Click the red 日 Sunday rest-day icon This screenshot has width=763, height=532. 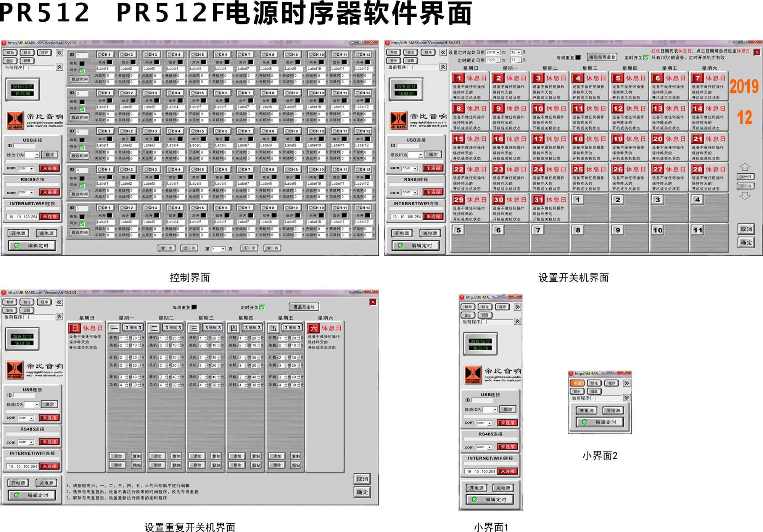point(75,328)
